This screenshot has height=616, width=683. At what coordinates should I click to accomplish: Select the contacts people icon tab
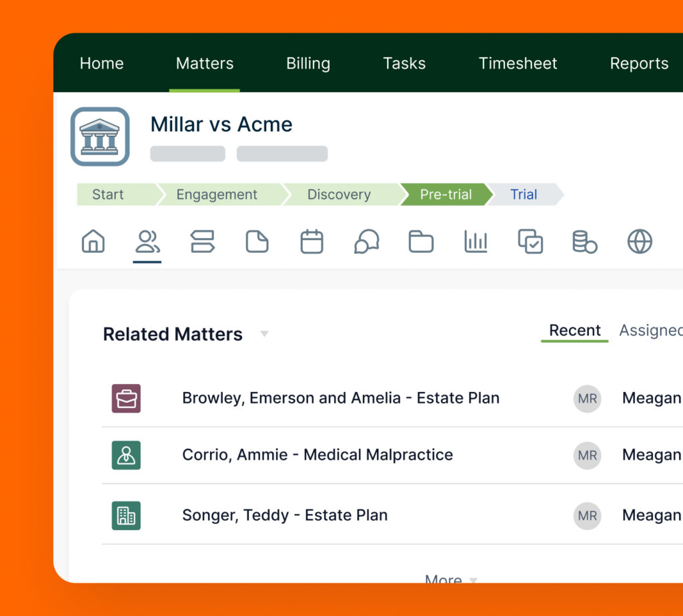pos(147,241)
